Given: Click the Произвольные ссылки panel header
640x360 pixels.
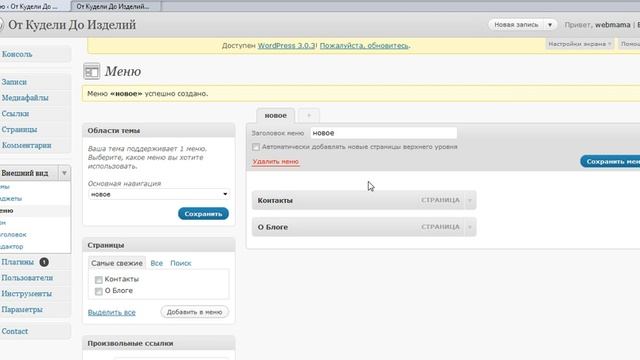Looking at the screenshot, I should point(159,343).
